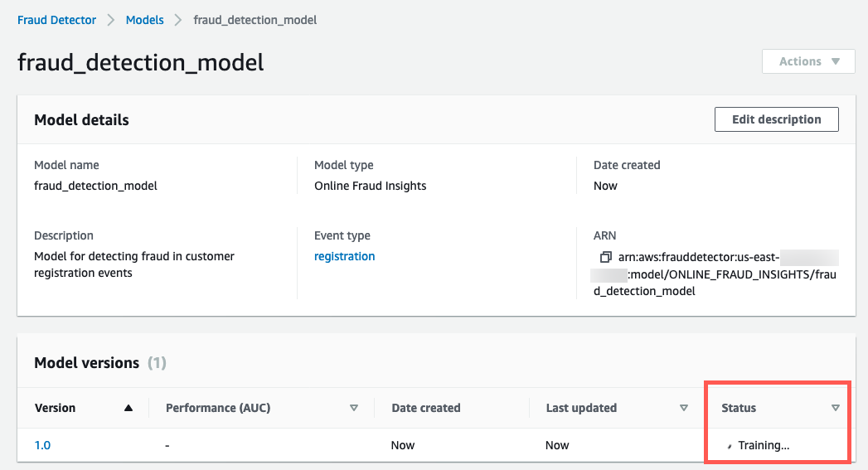Click the chevron after Models breadcrumb
This screenshot has height=470, width=868.
pos(178,20)
